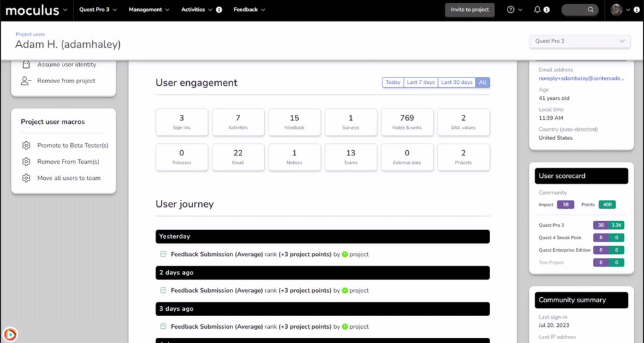Viewport: 644px width, 343px height.
Task: Select the Today engagement filter
Action: coord(393,83)
